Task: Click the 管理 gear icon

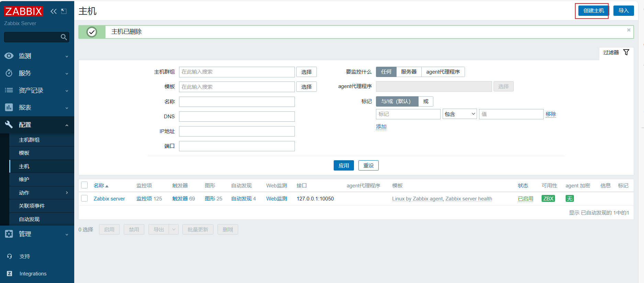Action: 9,234
